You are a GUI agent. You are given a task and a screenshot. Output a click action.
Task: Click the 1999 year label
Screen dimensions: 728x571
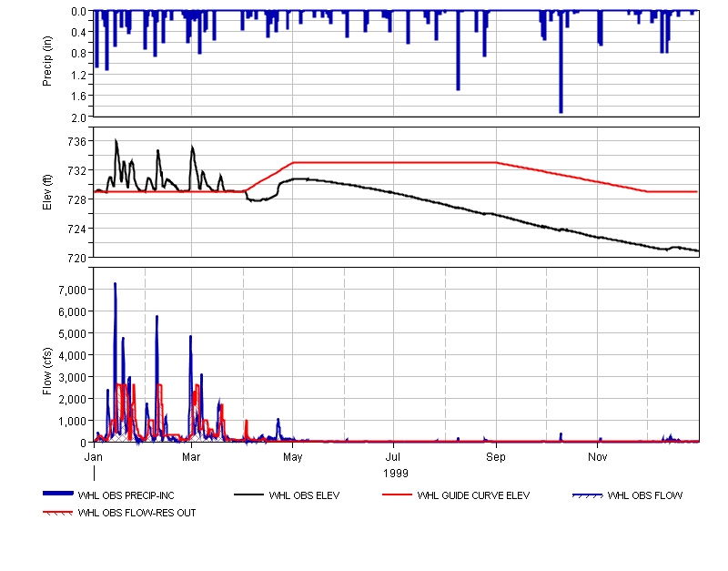point(396,473)
